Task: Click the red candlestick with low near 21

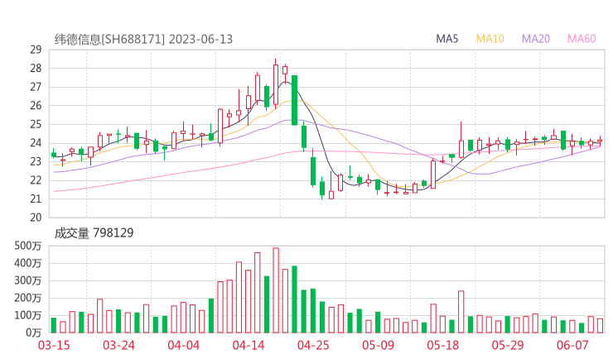Action: click(x=331, y=185)
